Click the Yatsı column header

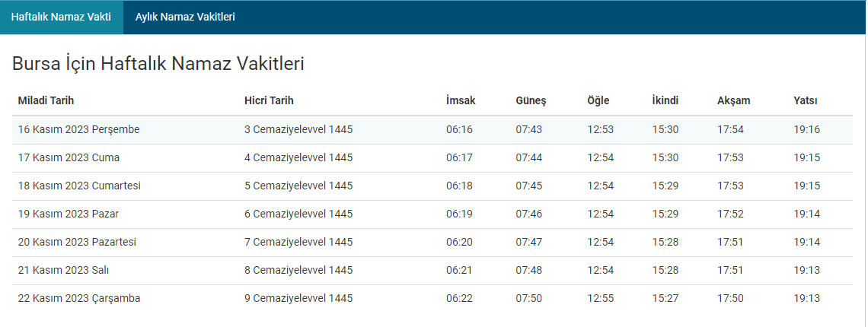[x=806, y=100]
